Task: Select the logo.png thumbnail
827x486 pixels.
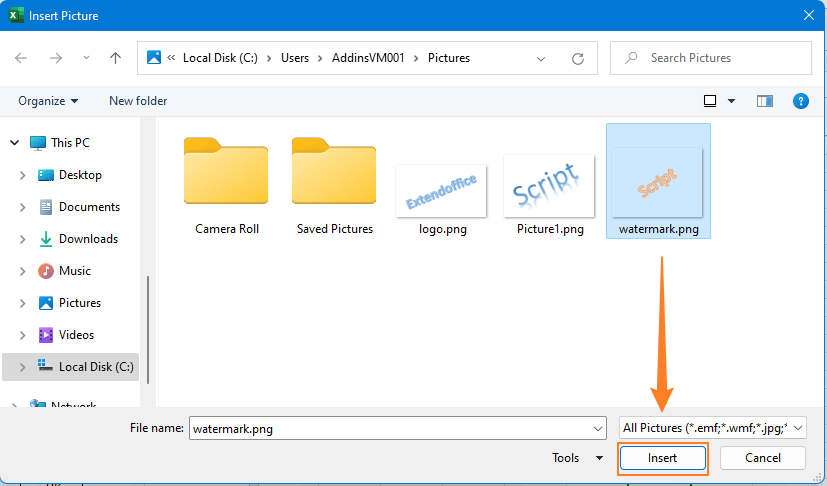Action: [x=441, y=190]
